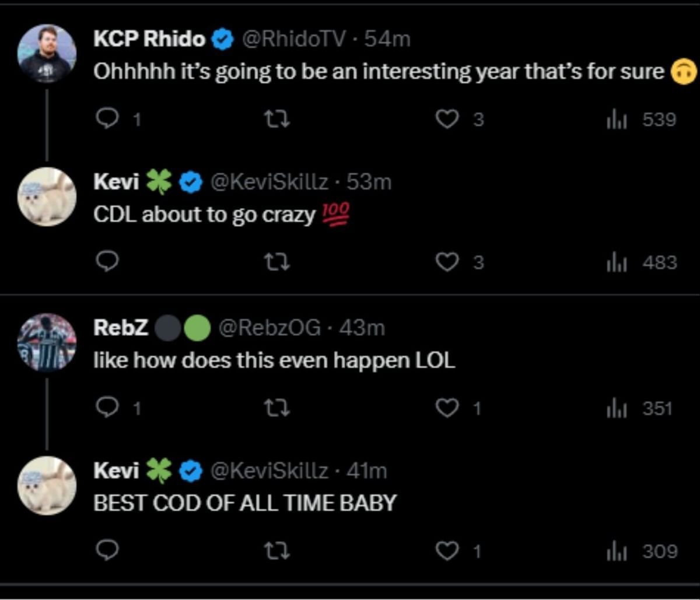This screenshot has width=700, height=600.
Task: Click the KCP Rhido display name
Action: coord(149,39)
